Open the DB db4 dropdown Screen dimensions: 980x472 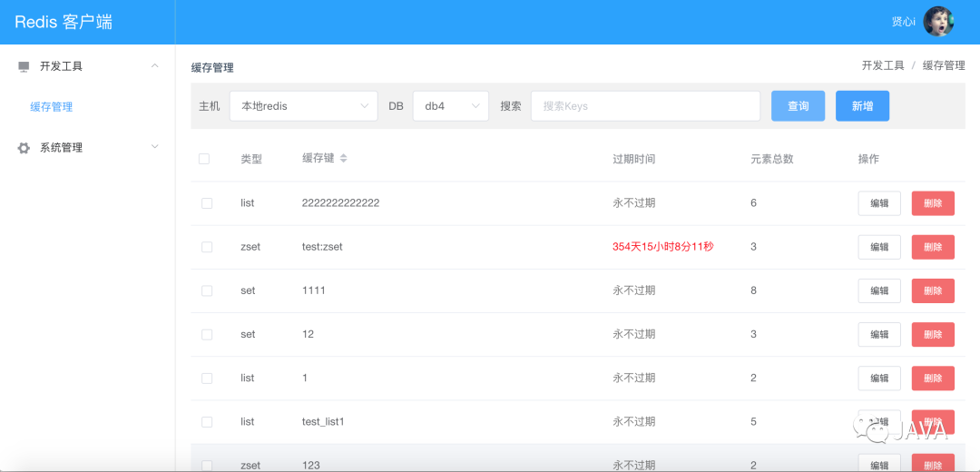[x=451, y=105]
